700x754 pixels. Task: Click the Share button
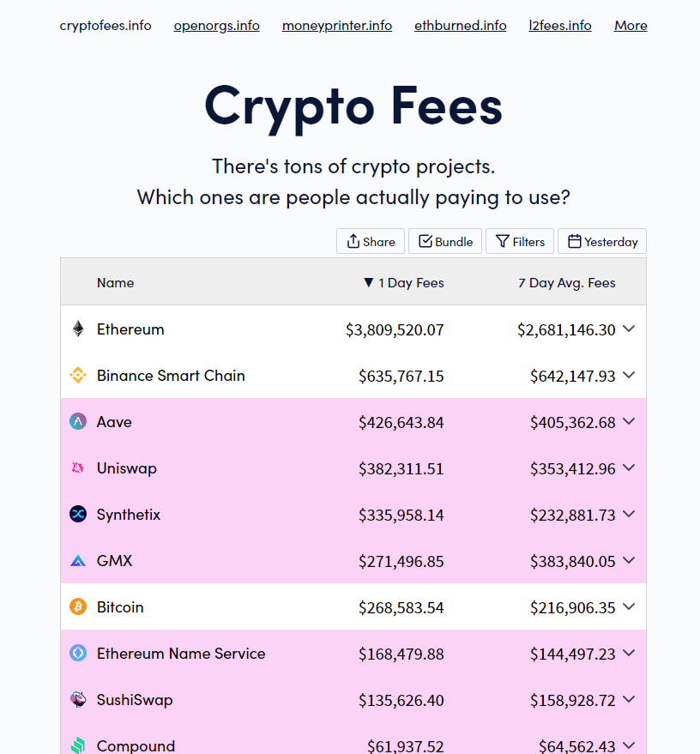371,241
